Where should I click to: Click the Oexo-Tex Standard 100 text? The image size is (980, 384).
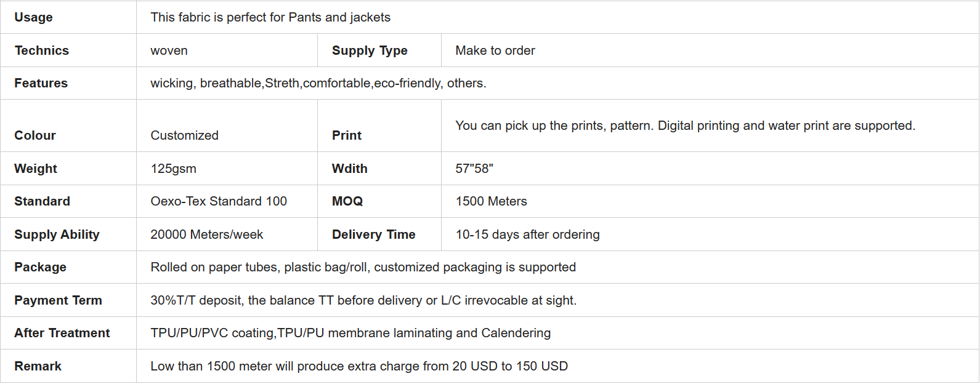219,201
